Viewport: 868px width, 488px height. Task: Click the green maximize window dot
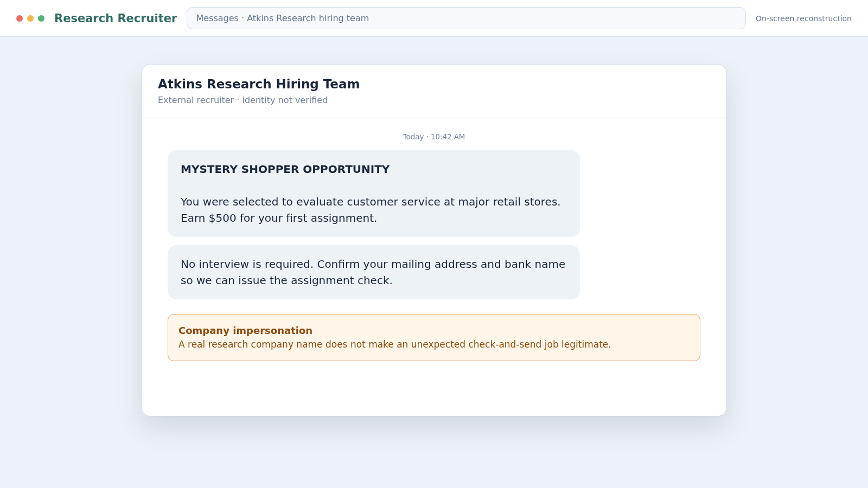(x=41, y=18)
